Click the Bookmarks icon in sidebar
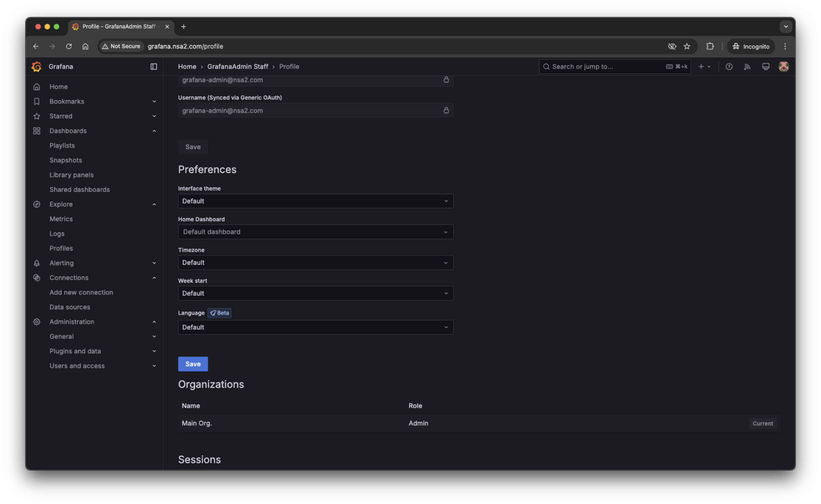 click(37, 101)
